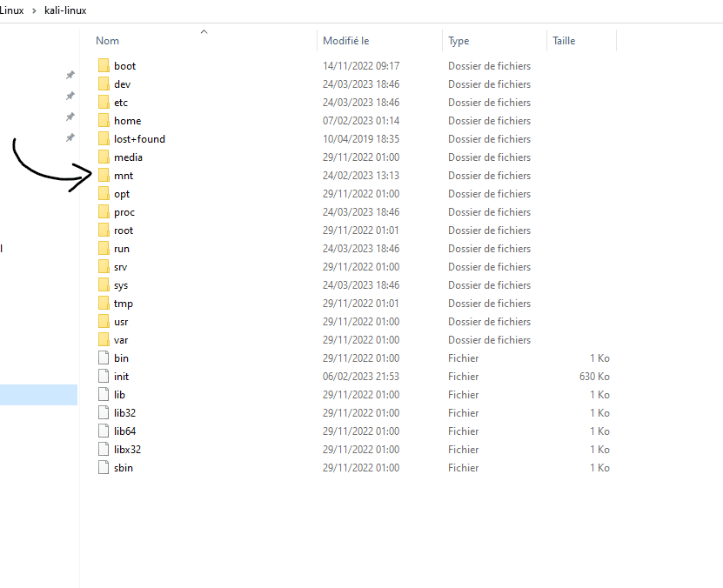Image resolution: width=723 pixels, height=588 pixels.
Task: Click Dossier de fichiers type for var
Action: point(489,340)
